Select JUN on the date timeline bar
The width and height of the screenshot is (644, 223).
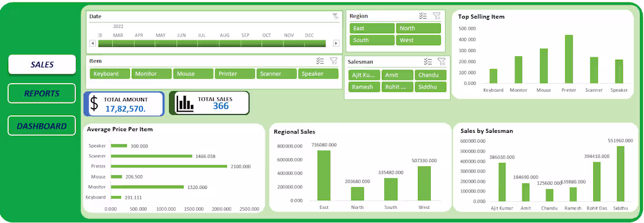[x=181, y=43]
